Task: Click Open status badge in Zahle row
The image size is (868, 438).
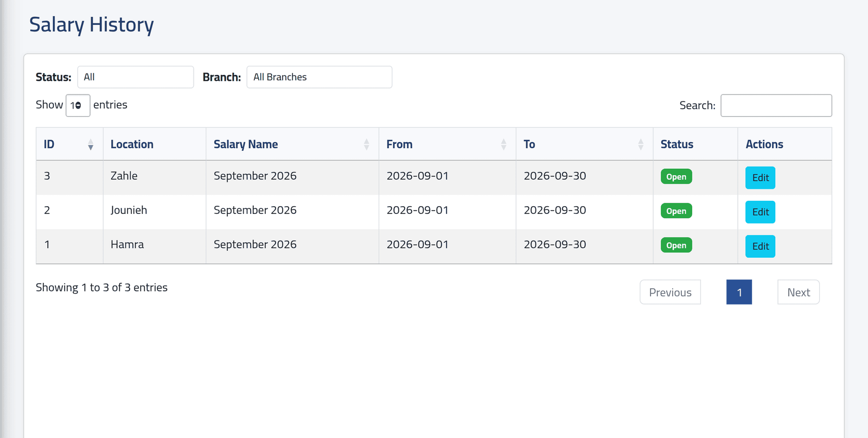Action: click(x=676, y=177)
